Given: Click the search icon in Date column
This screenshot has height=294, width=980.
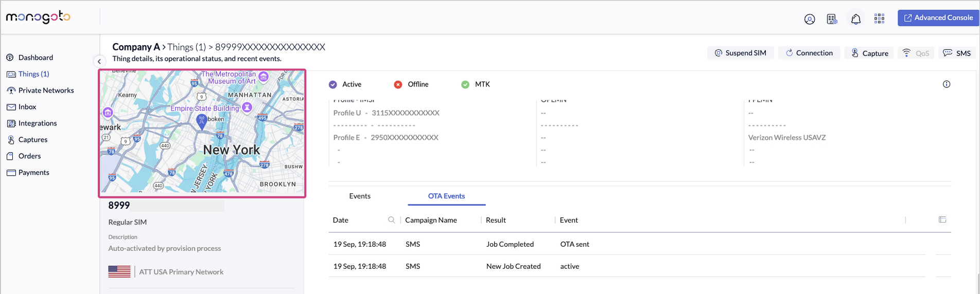Looking at the screenshot, I should tap(391, 220).
